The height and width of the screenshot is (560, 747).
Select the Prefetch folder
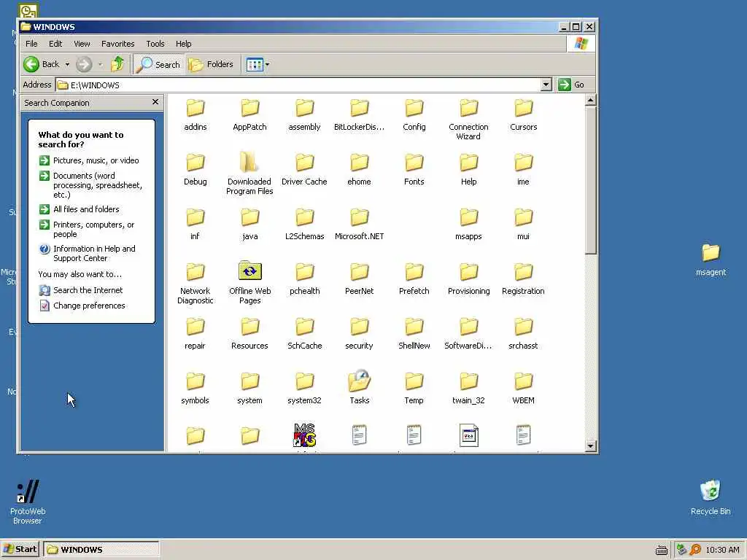(414, 279)
